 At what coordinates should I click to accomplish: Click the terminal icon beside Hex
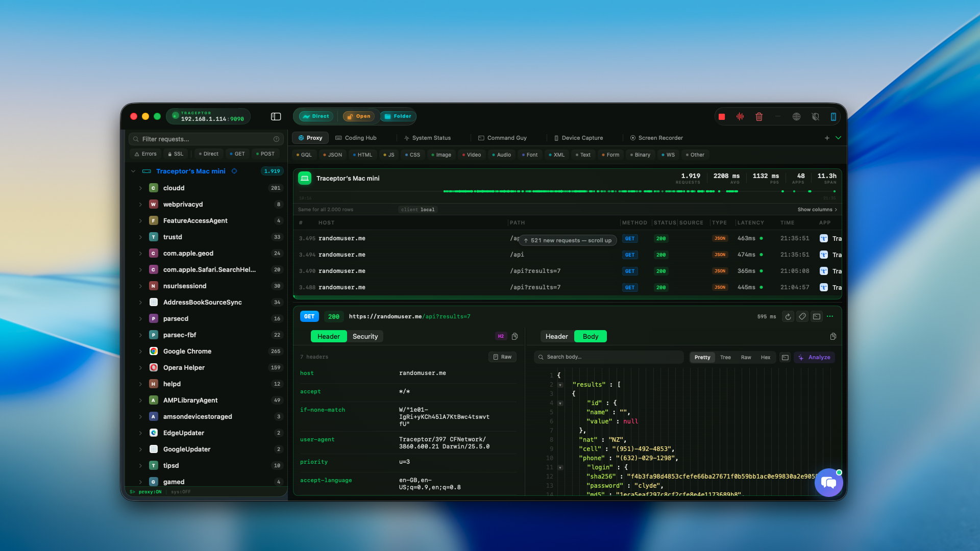tap(786, 357)
